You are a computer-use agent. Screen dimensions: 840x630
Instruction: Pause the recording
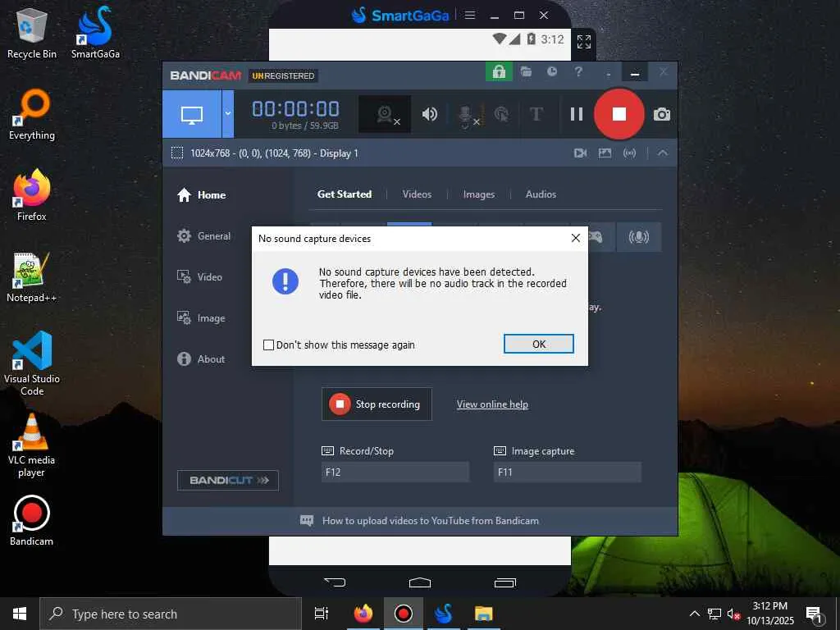tap(577, 114)
